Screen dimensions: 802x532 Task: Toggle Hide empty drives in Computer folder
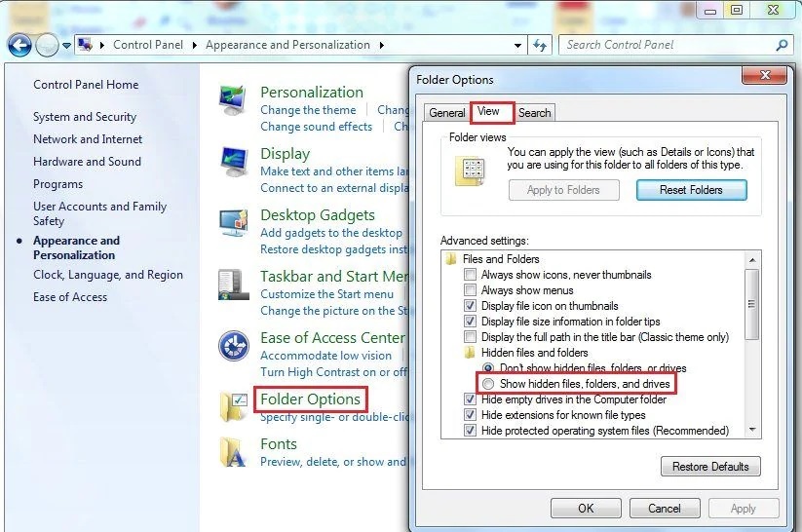coord(470,399)
